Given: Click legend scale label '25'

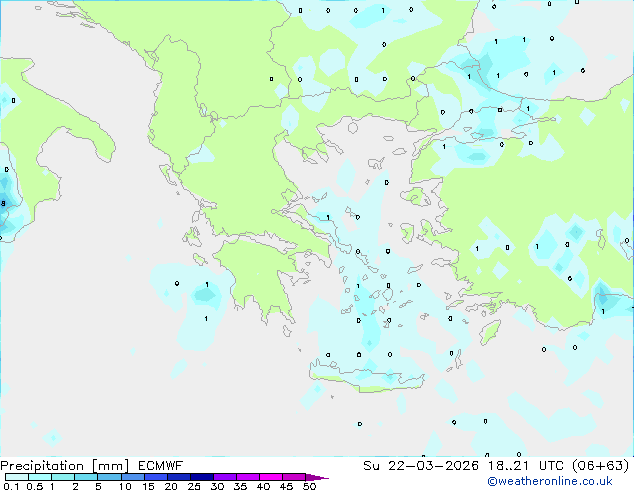Looking at the screenshot, I should coord(194,486).
